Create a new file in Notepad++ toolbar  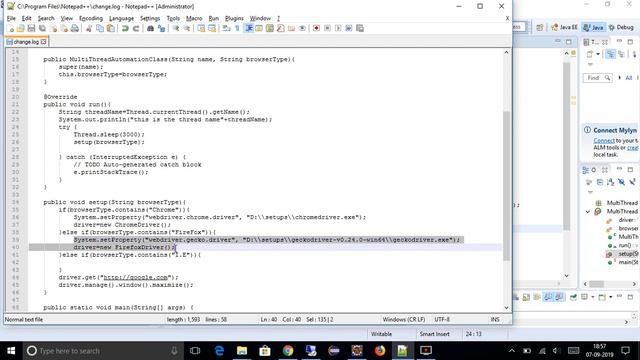[11, 29]
